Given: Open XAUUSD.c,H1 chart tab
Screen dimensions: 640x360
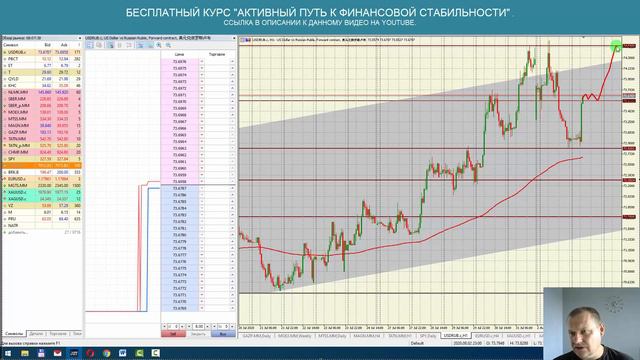Looking at the screenshot, I should pyautogui.click(x=518, y=336).
